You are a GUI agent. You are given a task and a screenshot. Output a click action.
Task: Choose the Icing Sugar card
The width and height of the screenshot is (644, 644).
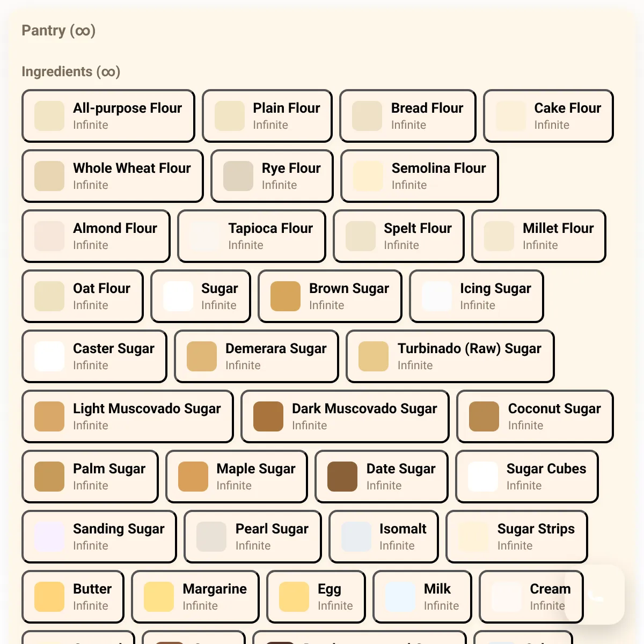point(477,296)
